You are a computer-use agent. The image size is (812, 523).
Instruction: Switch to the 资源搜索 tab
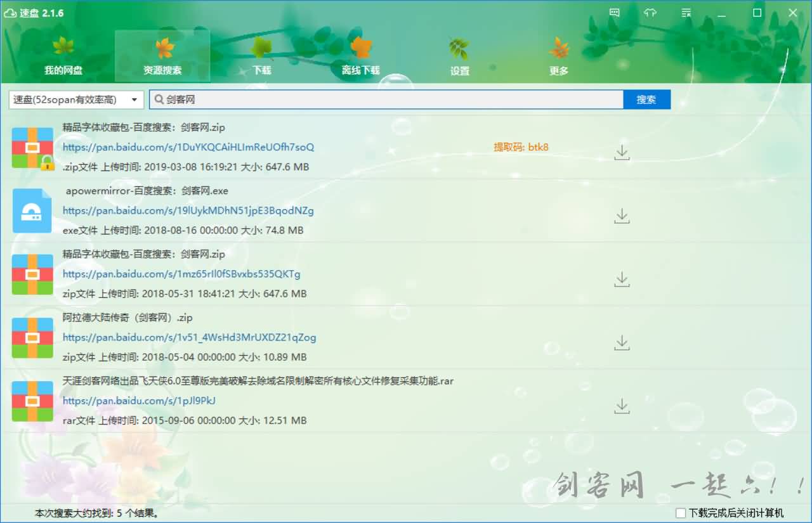pyautogui.click(x=162, y=56)
